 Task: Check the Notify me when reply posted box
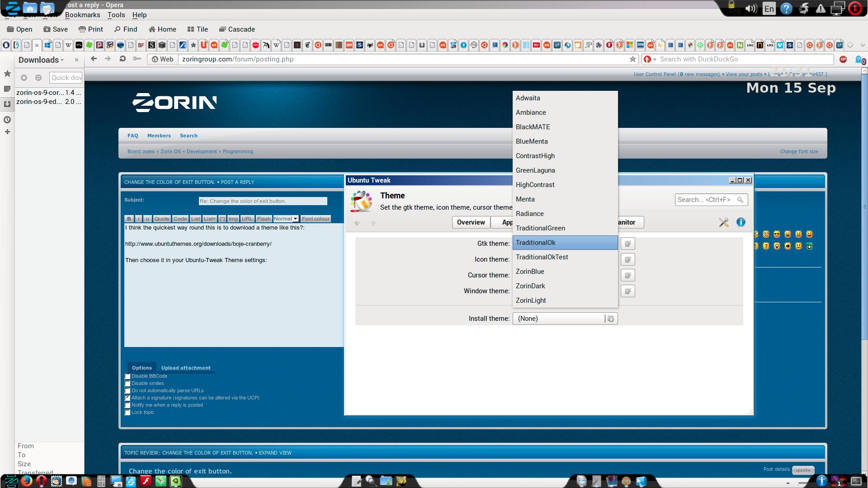click(x=127, y=405)
